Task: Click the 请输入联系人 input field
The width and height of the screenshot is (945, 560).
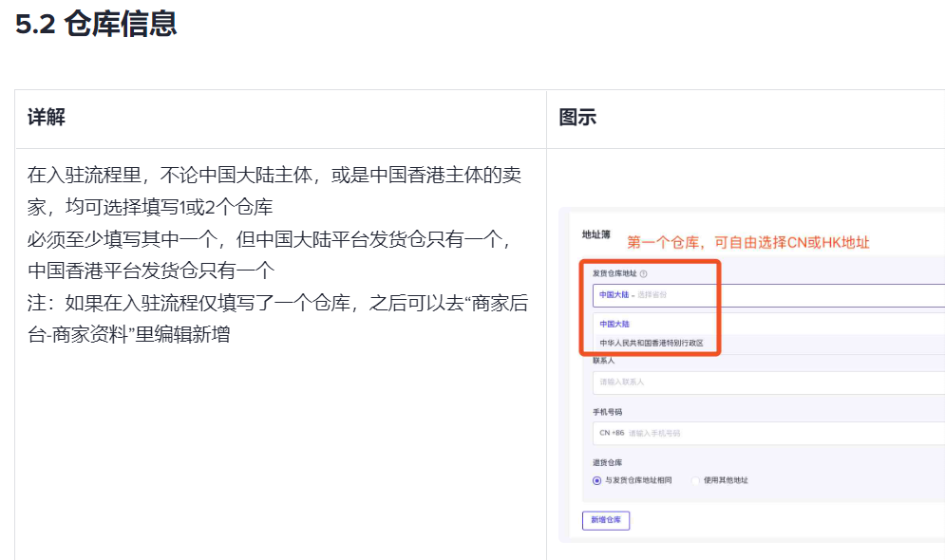Action: (768, 383)
